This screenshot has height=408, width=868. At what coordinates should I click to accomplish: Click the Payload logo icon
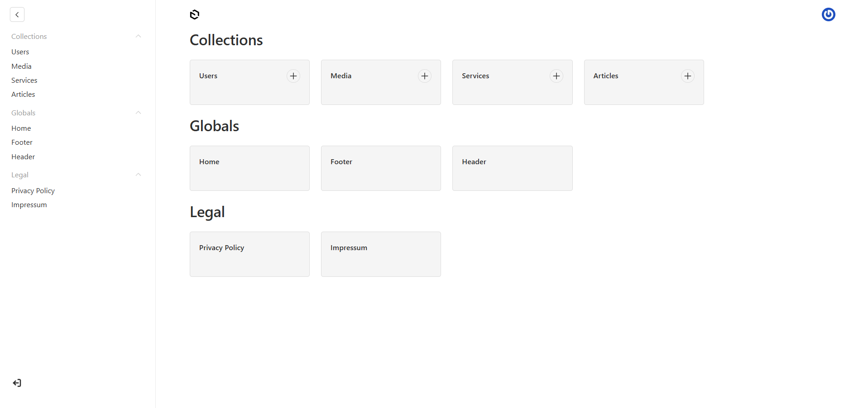195,14
